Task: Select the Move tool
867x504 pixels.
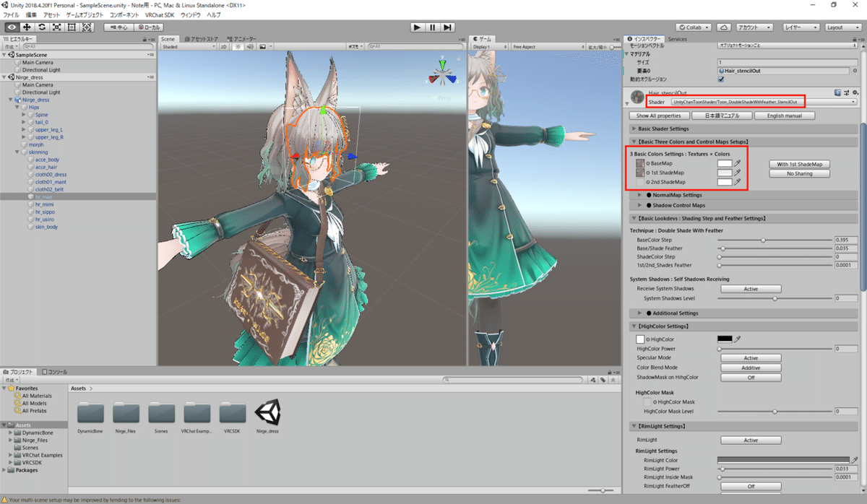Action: [27, 27]
